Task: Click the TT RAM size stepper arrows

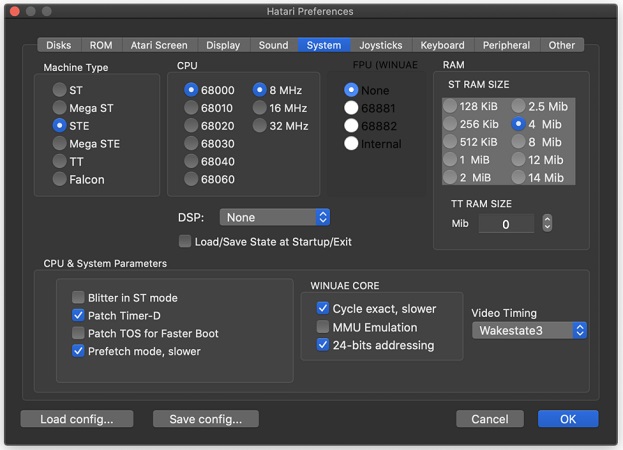Action: pyautogui.click(x=547, y=224)
